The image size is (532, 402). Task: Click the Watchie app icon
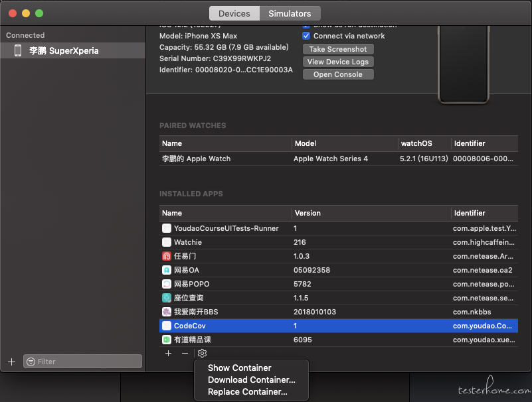coord(167,242)
